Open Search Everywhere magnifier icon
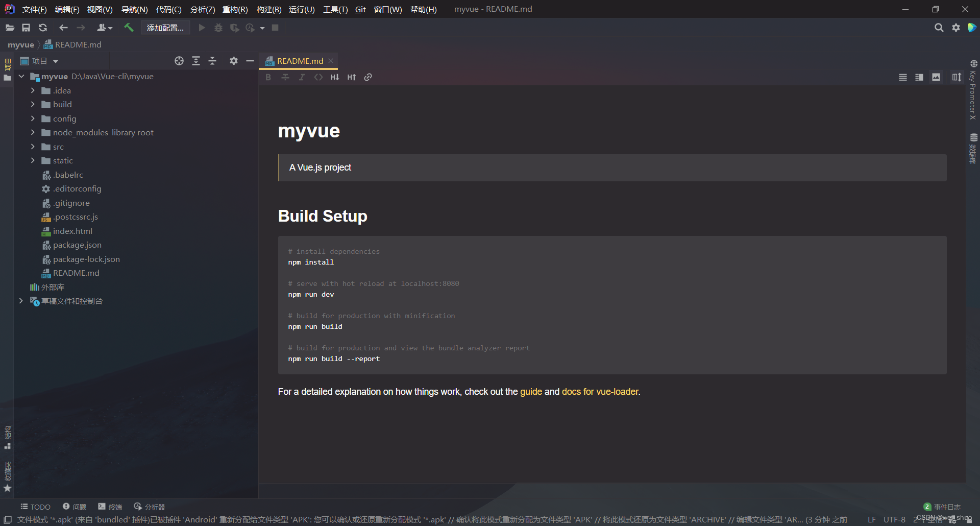Screen dimensions: 980x526 [939, 28]
